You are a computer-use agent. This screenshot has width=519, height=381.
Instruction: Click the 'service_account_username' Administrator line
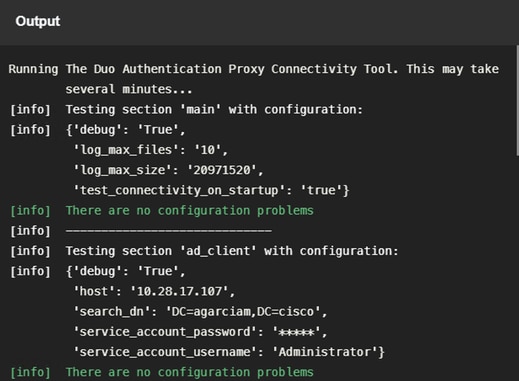[x=229, y=352]
